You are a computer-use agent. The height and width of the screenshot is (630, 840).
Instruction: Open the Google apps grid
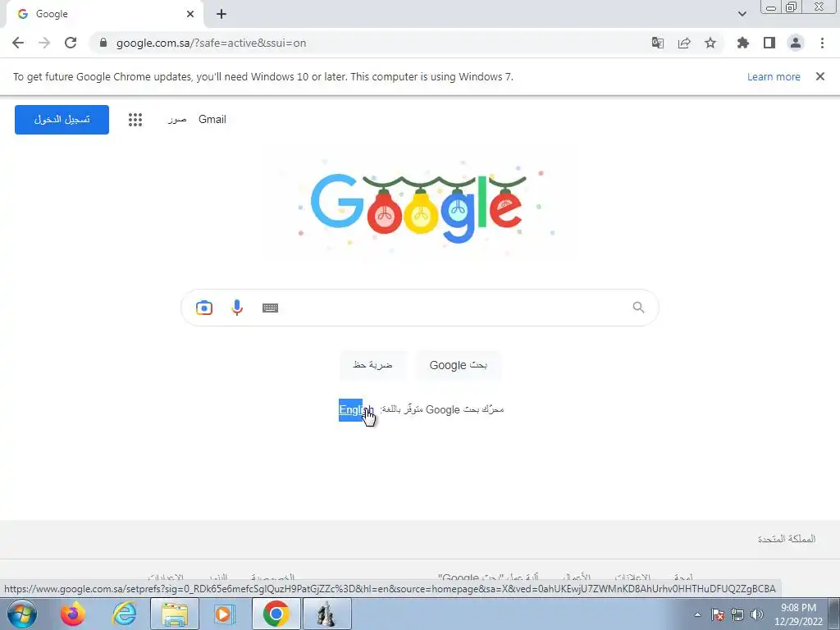click(x=135, y=120)
